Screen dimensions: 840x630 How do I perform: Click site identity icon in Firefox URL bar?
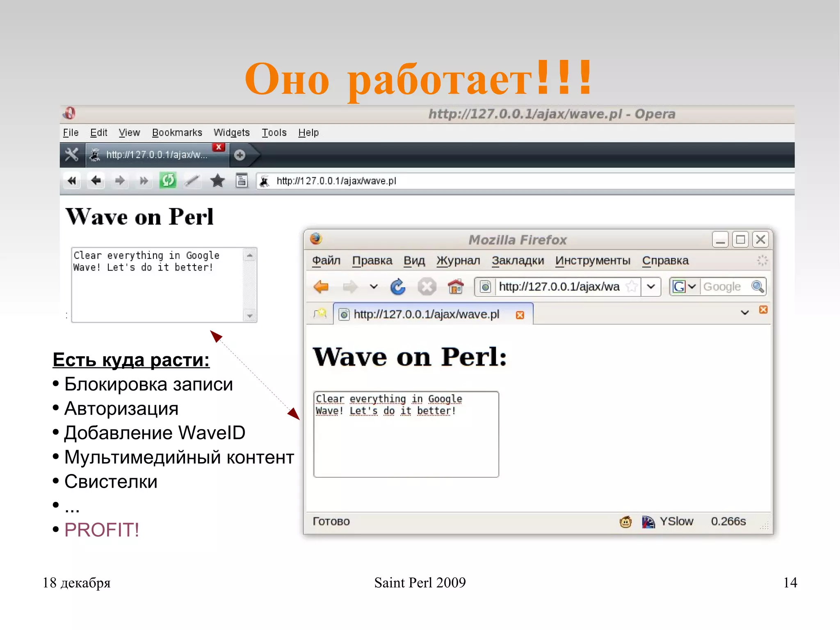click(485, 286)
